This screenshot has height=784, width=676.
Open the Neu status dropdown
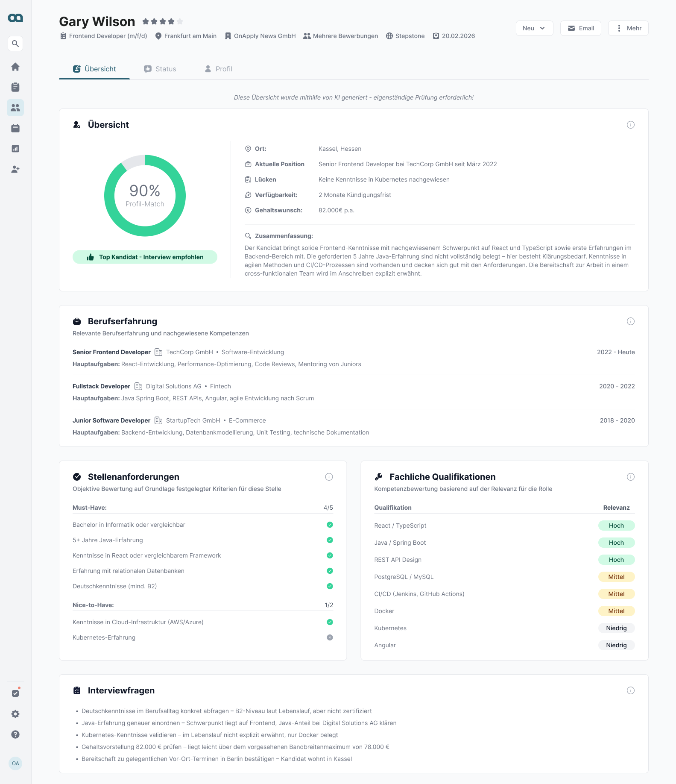pos(534,28)
